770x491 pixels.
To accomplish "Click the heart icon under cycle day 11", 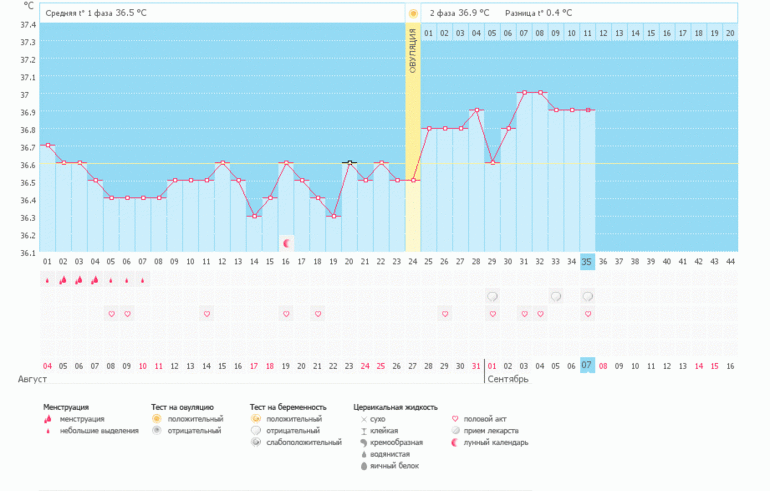I will 207,314.
